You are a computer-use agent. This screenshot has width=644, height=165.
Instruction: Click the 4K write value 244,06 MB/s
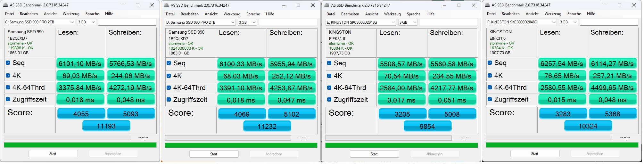point(131,76)
